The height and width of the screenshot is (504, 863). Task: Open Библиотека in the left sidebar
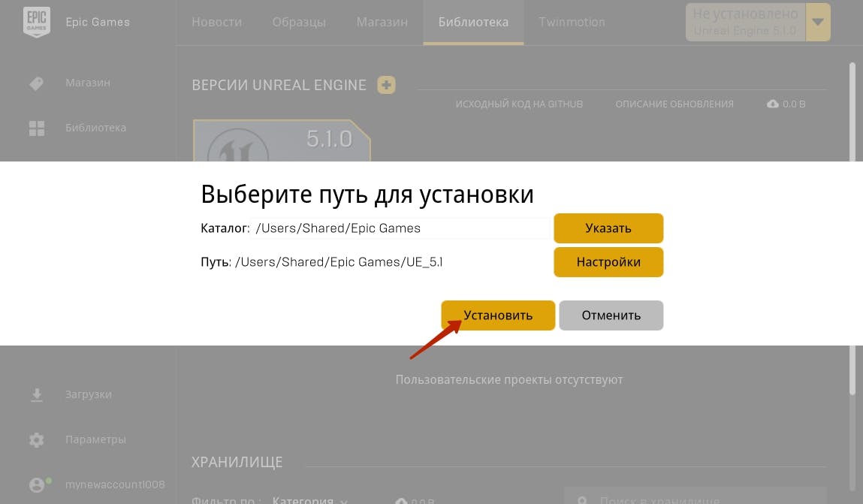(x=96, y=128)
